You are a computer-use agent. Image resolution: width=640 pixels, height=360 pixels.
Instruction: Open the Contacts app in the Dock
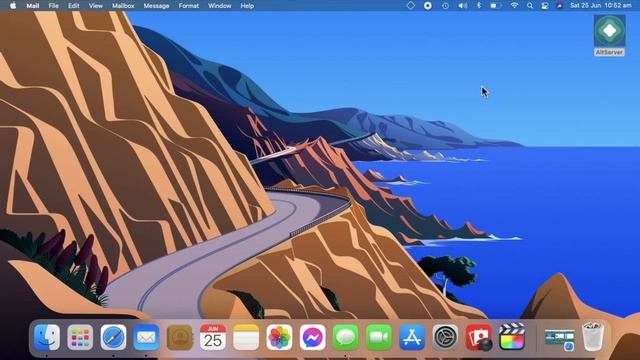coord(180,337)
